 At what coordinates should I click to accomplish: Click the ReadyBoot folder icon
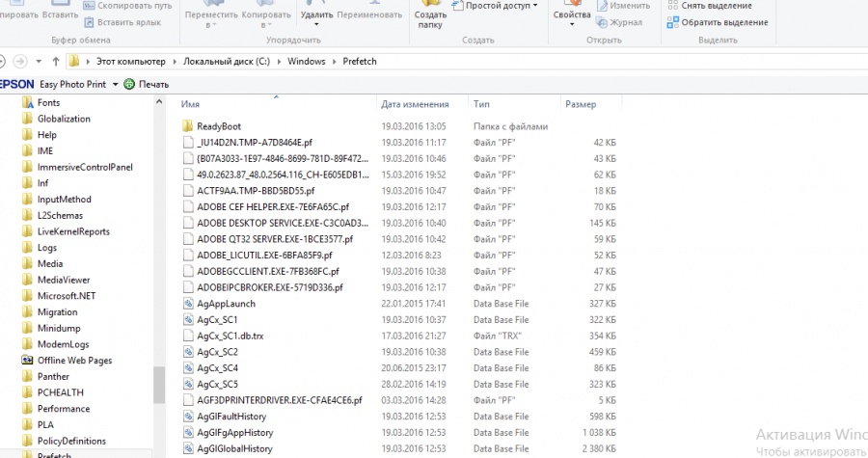click(188, 126)
